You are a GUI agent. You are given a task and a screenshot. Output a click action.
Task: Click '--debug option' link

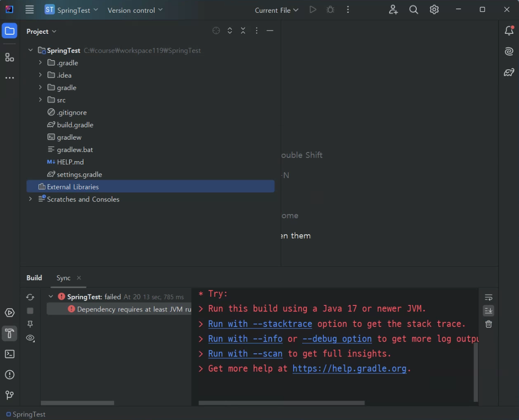(337, 339)
